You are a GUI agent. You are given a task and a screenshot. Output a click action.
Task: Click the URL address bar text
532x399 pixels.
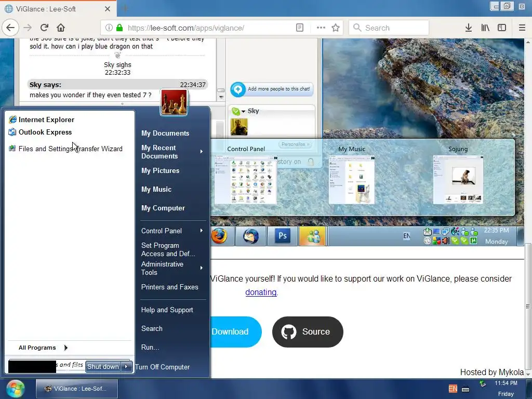click(x=186, y=28)
